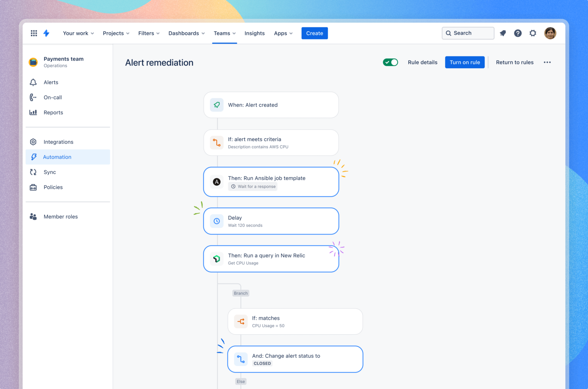The width and height of the screenshot is (588, 389).
Task: Open the Dashboards dropdown
Action: 186,33
